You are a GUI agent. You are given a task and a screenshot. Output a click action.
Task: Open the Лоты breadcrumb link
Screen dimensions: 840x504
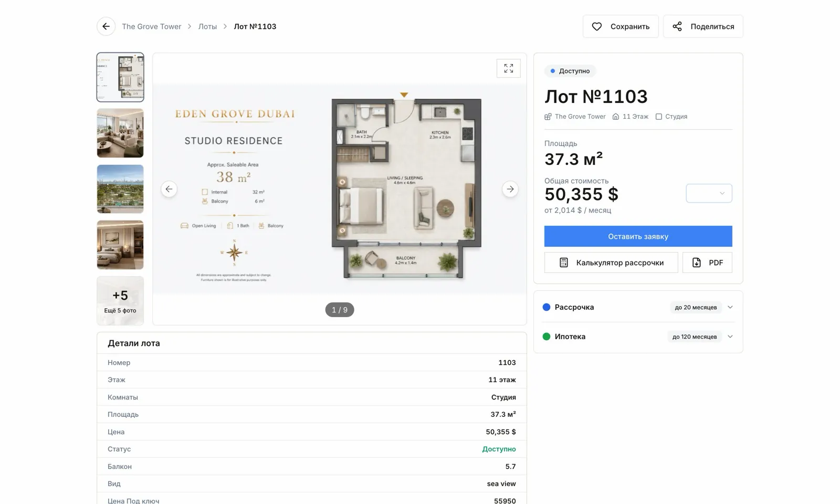tap(207, 26)
